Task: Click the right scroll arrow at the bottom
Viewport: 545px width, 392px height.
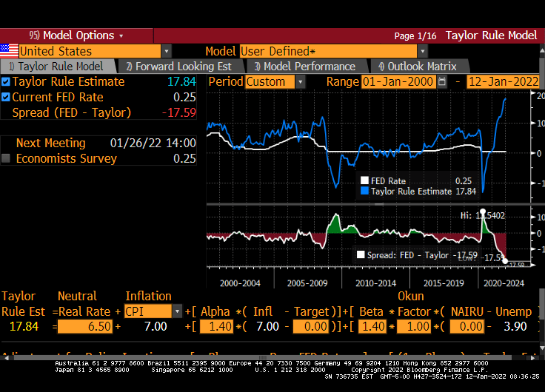Action: [x=539, y=357]
